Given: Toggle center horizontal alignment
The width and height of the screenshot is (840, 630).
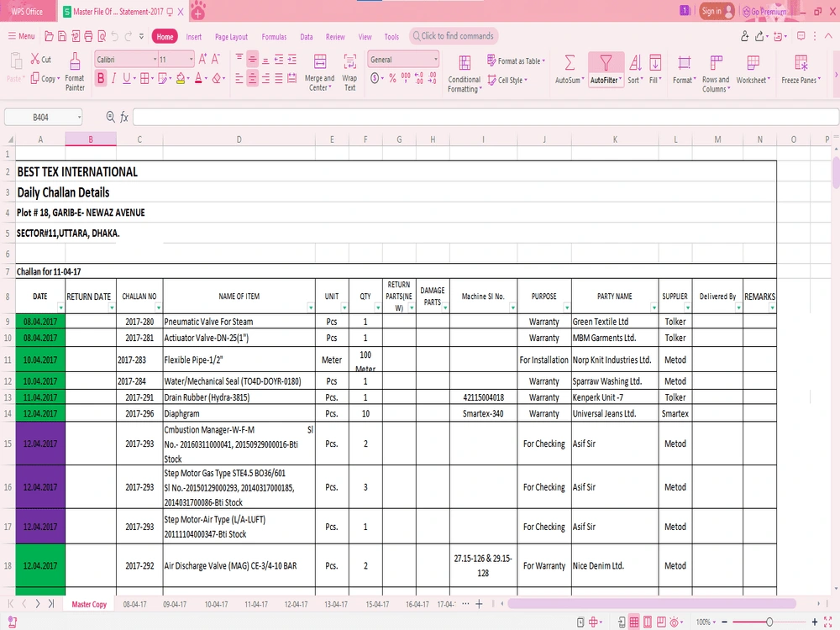Looking at the screenshot, I should (x=252, y=79).
